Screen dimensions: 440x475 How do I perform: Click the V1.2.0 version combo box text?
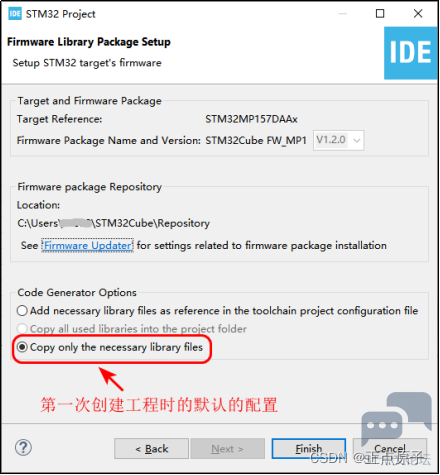coord(331,140)
